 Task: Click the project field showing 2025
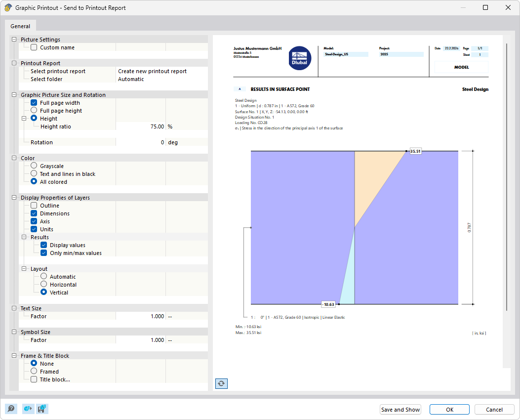coord(401,54)
